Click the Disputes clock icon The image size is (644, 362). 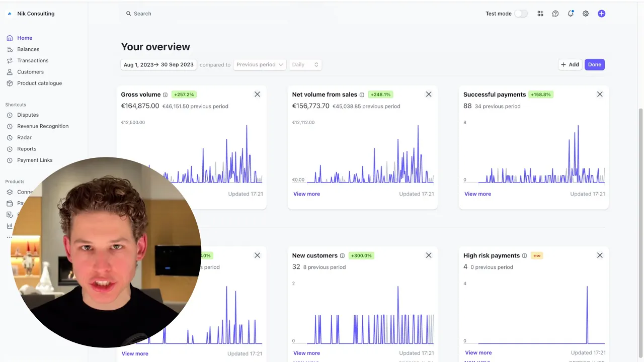[10, 115]
